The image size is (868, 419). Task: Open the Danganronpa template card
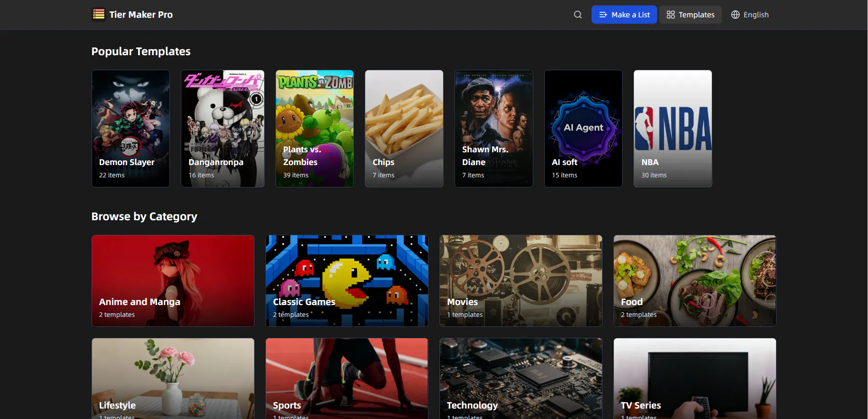pyautogui.click(x=223, y=129)
